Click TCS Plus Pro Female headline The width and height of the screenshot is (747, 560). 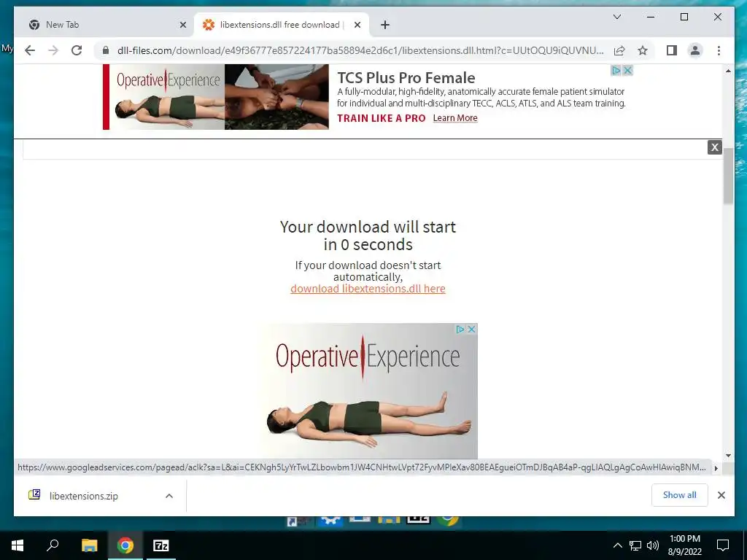[406, 77]
